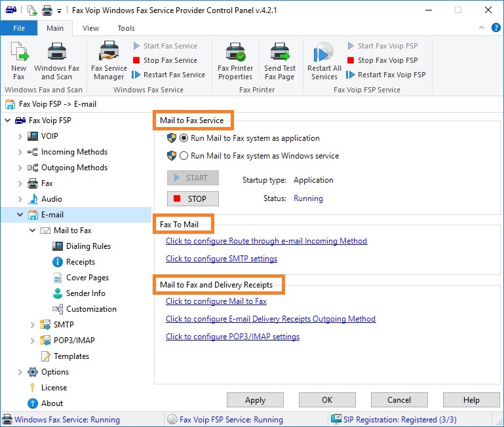Expand the SMTP tree node
This screenshot has width=504, height=427.
(x=33, y=325)
